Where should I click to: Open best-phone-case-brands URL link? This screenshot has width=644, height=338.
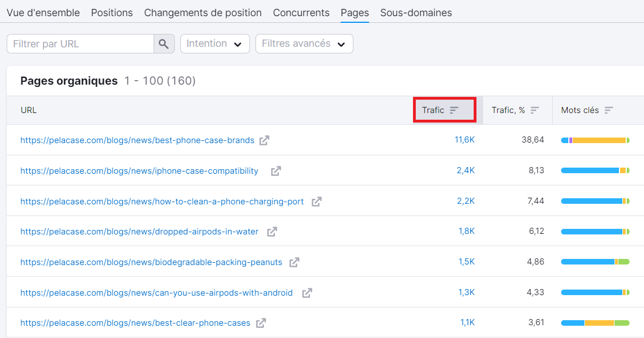(137, 140)
